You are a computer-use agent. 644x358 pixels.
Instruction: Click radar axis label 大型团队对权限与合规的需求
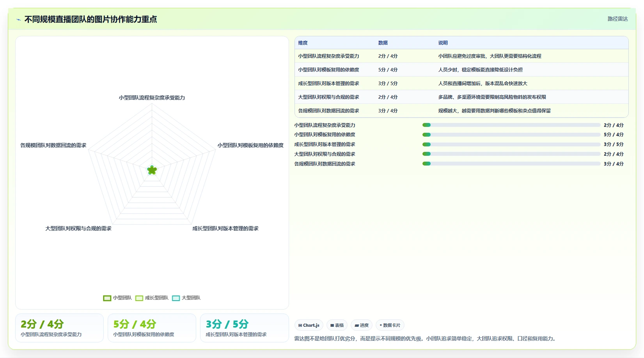coord(78,228)
